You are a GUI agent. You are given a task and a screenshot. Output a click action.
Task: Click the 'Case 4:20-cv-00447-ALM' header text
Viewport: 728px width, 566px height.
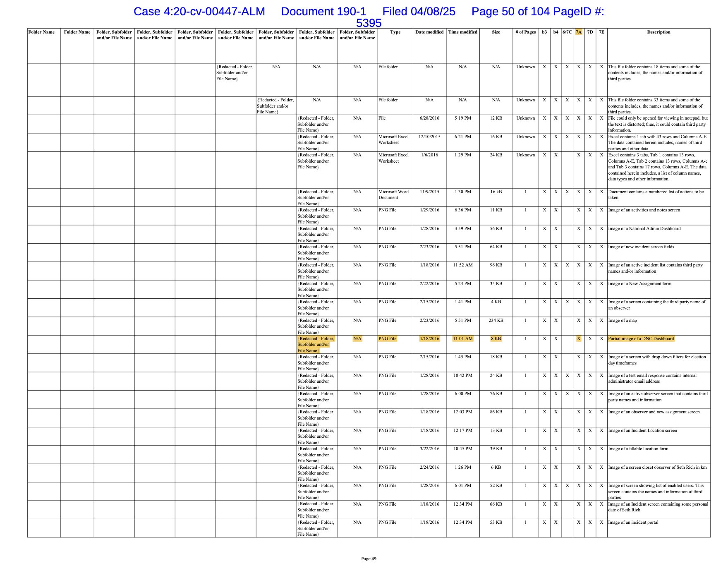click(x=199, y=12)
